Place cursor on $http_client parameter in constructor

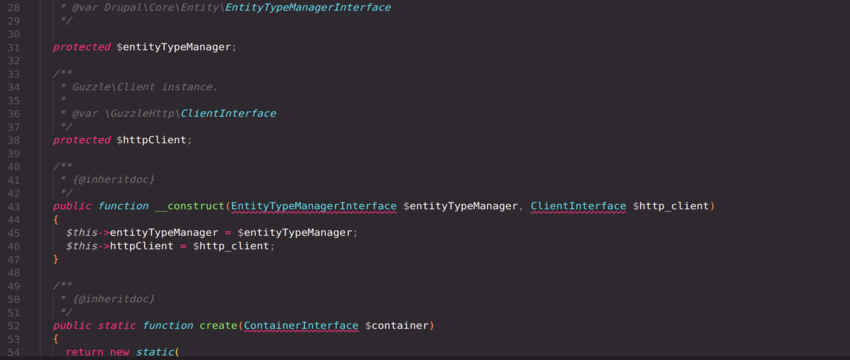point(671,207)
